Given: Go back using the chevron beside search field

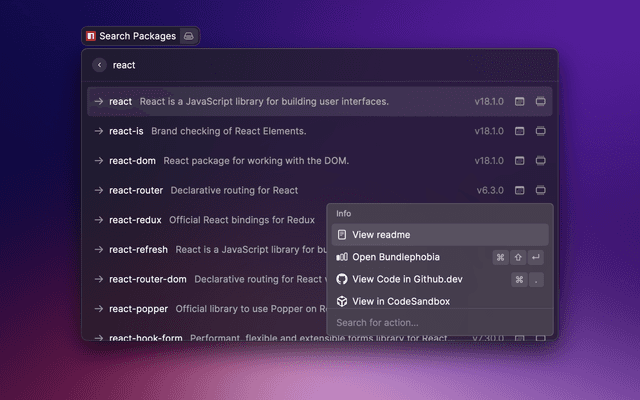Looking at the screenshot, I should (99, 65).
